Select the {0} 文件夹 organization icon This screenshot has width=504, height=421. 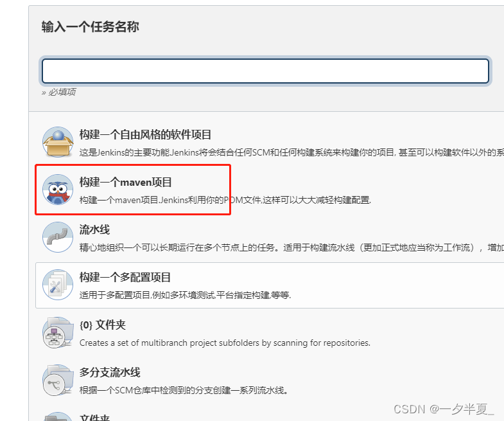(x=58, y=332)
